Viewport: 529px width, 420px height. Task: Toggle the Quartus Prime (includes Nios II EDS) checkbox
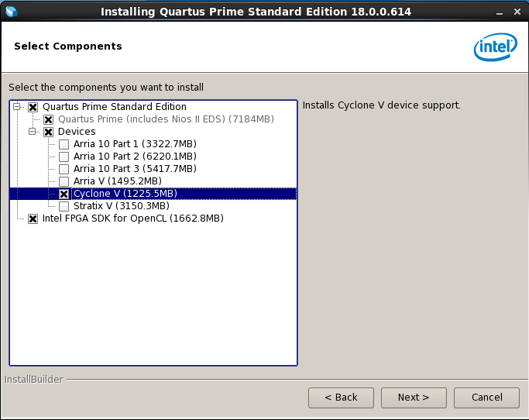click(x=48, y=119)
